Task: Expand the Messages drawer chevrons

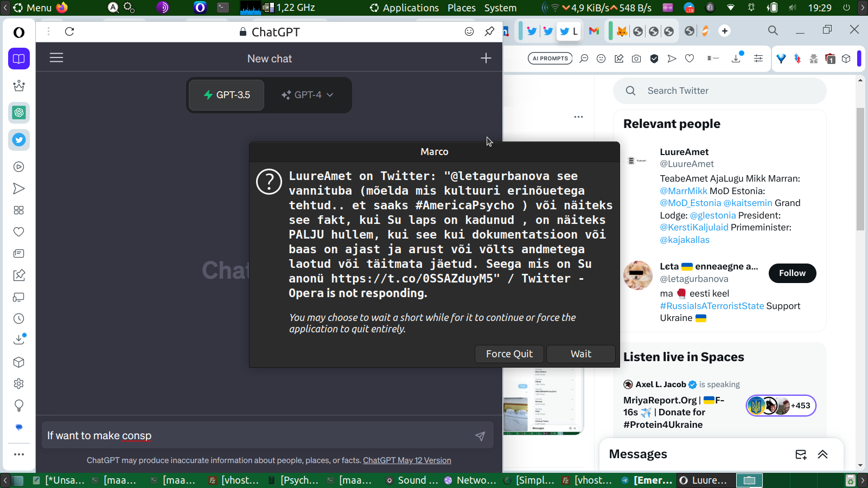Action: click(x=822, y=454)
